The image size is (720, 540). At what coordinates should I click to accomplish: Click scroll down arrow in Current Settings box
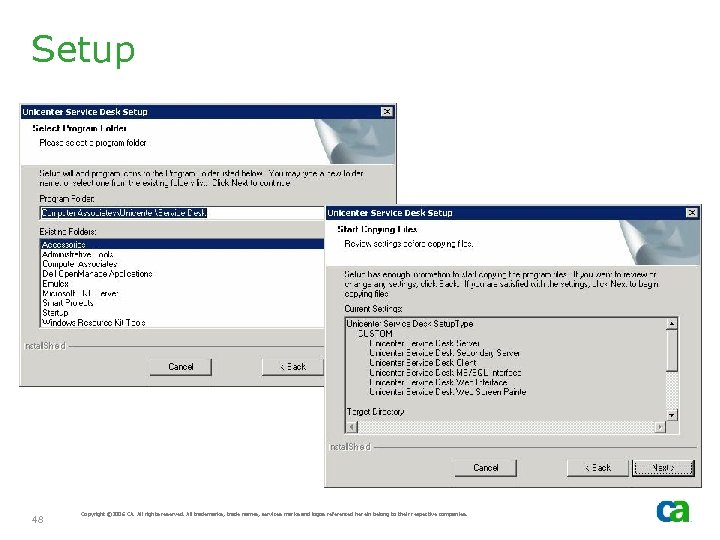pyautogui.click(x=672, y=415)
